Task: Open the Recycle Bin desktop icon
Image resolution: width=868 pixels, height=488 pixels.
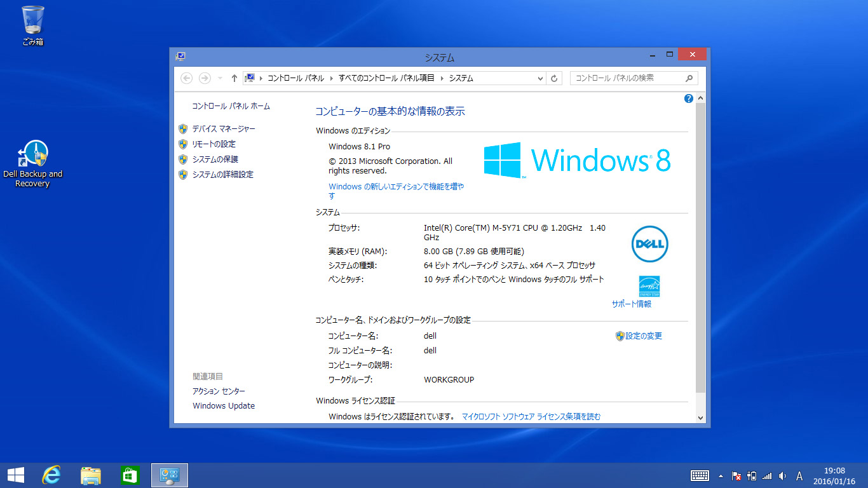Action: pos(32,26)
